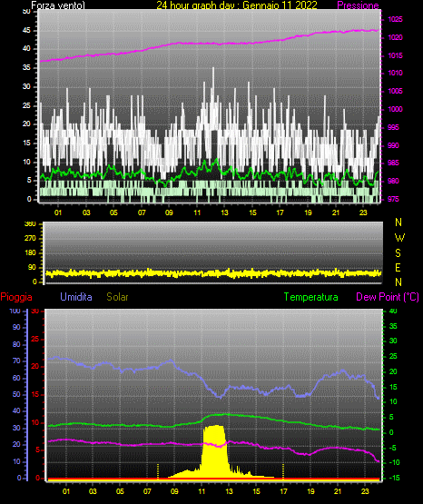Click the E compass direction label

point(398,267)
